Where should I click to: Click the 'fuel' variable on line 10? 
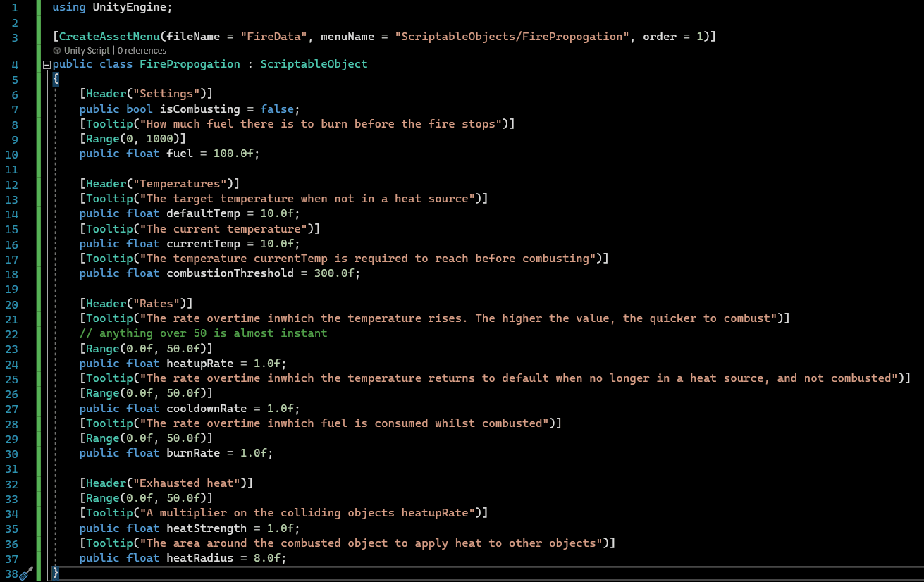coord(180,154)
